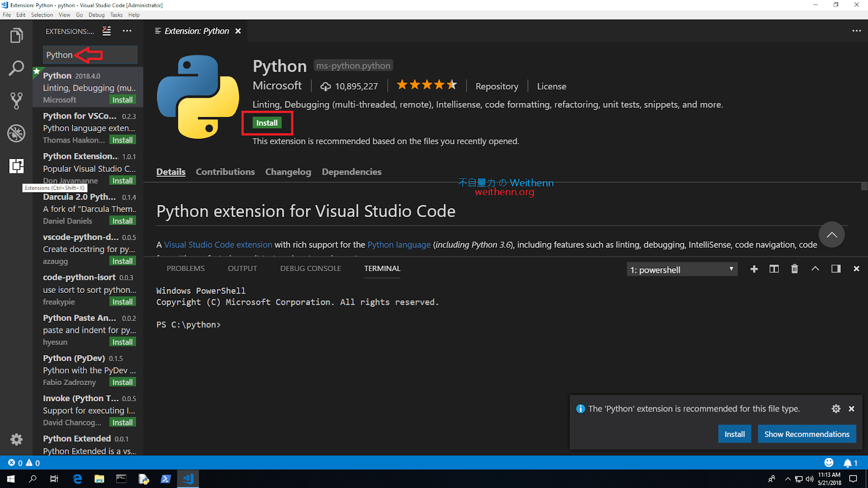Open the Selection menu

pyautogui.click(x=42, y=15)
